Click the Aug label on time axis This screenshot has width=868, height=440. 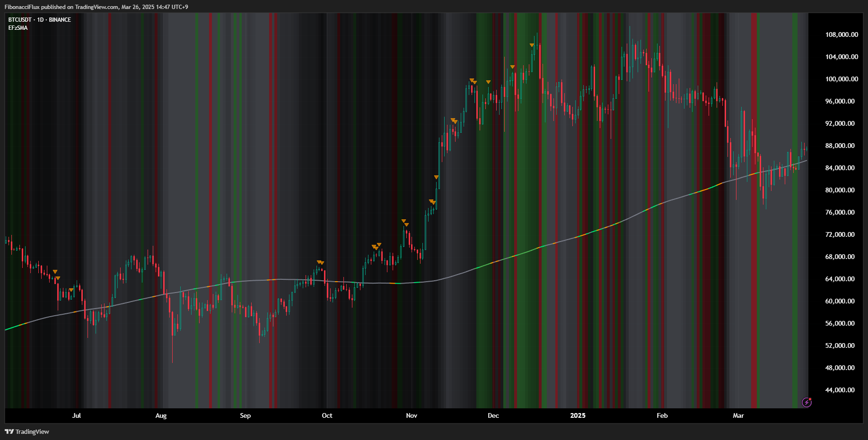(161, 415)
